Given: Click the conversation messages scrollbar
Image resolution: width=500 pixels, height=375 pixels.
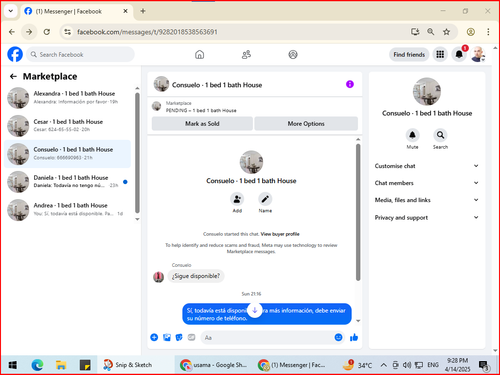Looking at the screenshot, I should tap(358, 212).
